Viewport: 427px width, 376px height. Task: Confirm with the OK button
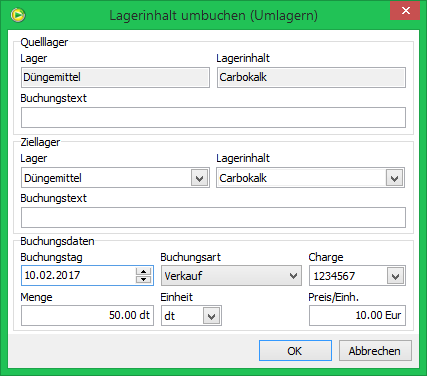(295, 351)
